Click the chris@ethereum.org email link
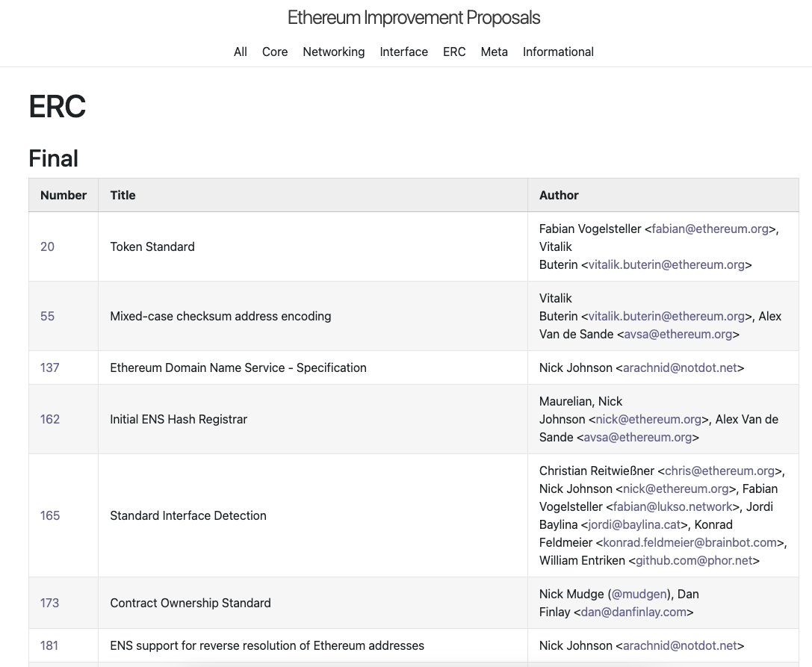This screenshot has height=667, width=812. pos(719,471)
